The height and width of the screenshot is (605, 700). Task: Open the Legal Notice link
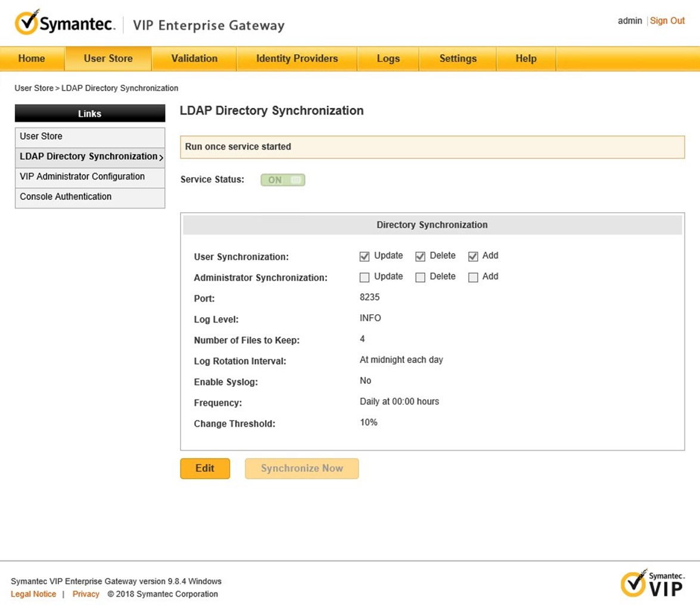[x=33, y=594]
